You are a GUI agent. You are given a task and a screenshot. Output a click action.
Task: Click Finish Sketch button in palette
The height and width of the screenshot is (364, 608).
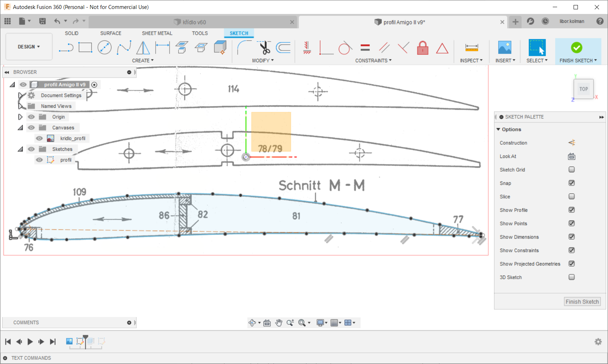click(582, 302)
